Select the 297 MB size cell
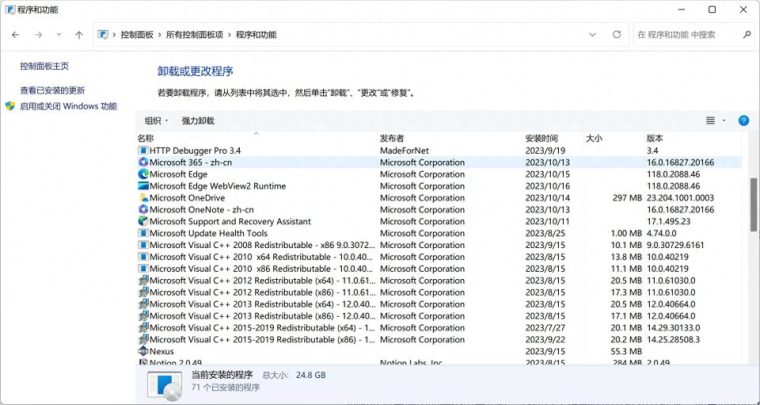The height and width of the screenshot is (405, 760). point(627,198)
